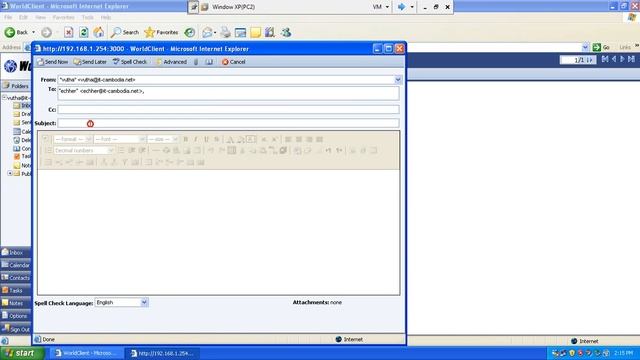Screen dimensions: 640x360
Task: Open the Tools menu in main IE window
Action: coord(87,17)
